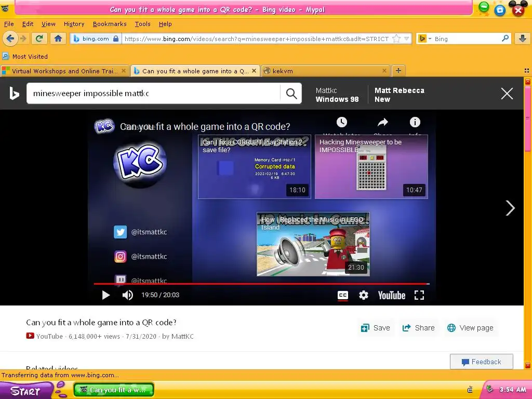Click the Twitter icon beside @itsmattkc
This screenshot has height=399, width=532.
point(120,232)
